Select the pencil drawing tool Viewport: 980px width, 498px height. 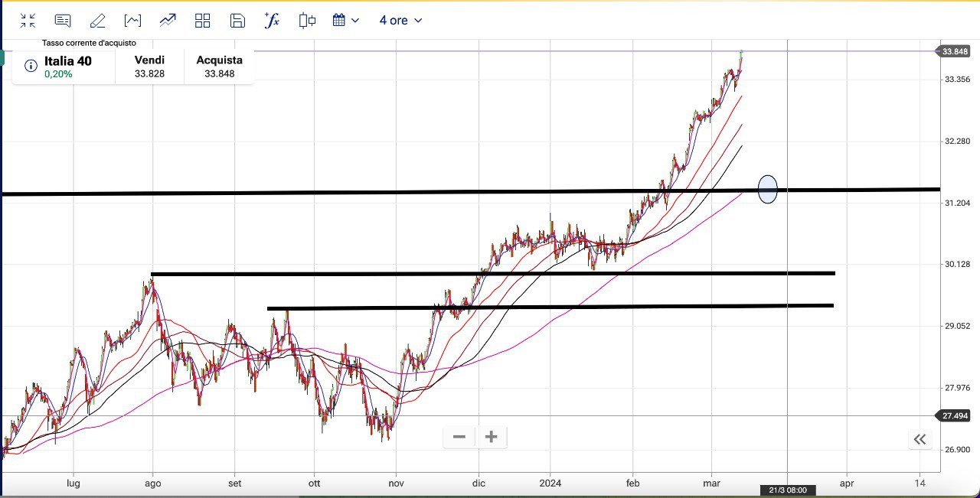(97, 21)
